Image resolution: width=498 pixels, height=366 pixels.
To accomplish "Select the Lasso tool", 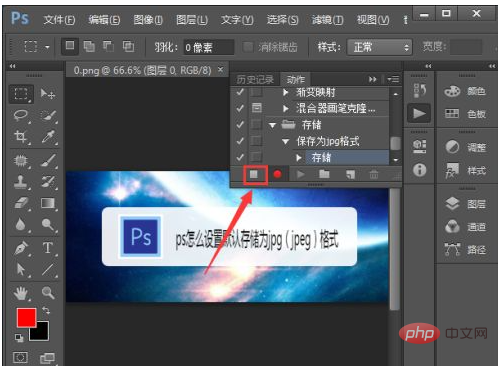I will 21,115.
